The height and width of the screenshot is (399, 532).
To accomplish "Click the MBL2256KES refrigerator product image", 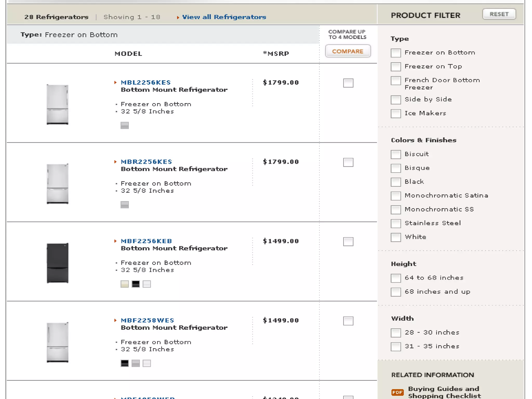I will (x=57, y=104).
